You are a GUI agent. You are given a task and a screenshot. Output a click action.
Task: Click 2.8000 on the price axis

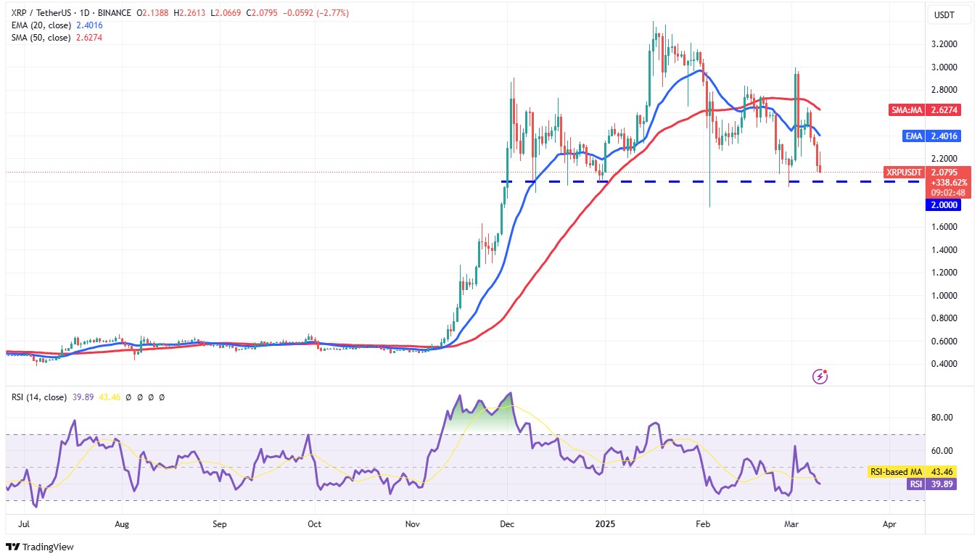point(944,90)
